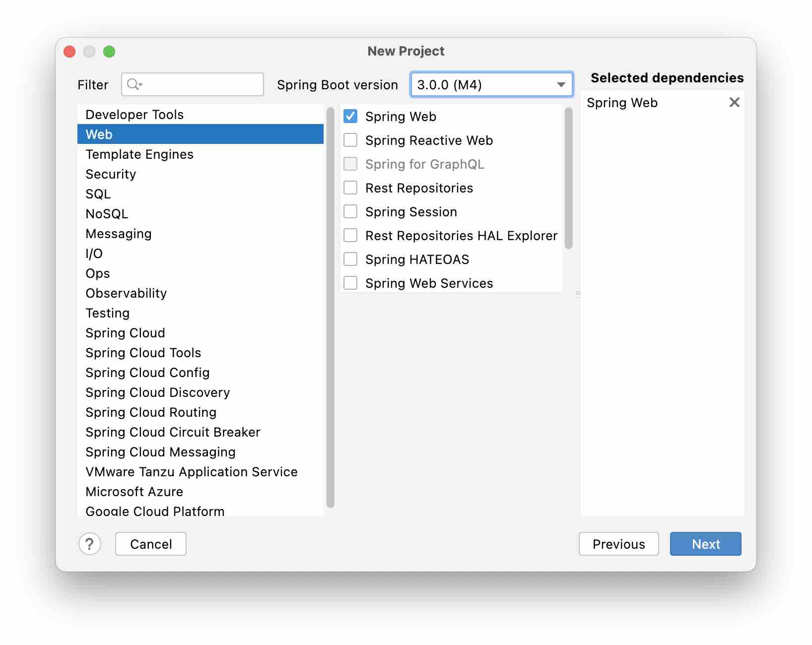The height and width of the screenshot is (645, 812).
Task: Select the Template Engines category
Action: (x=139, y=154)
